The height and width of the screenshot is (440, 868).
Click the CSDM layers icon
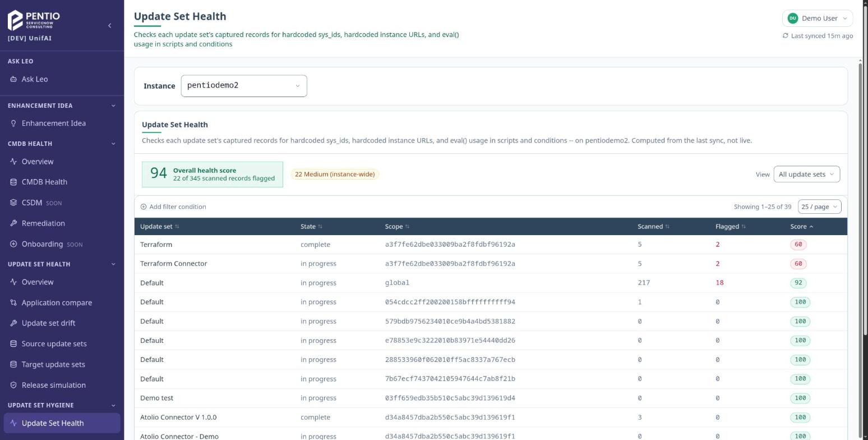[x=13, y=203]
